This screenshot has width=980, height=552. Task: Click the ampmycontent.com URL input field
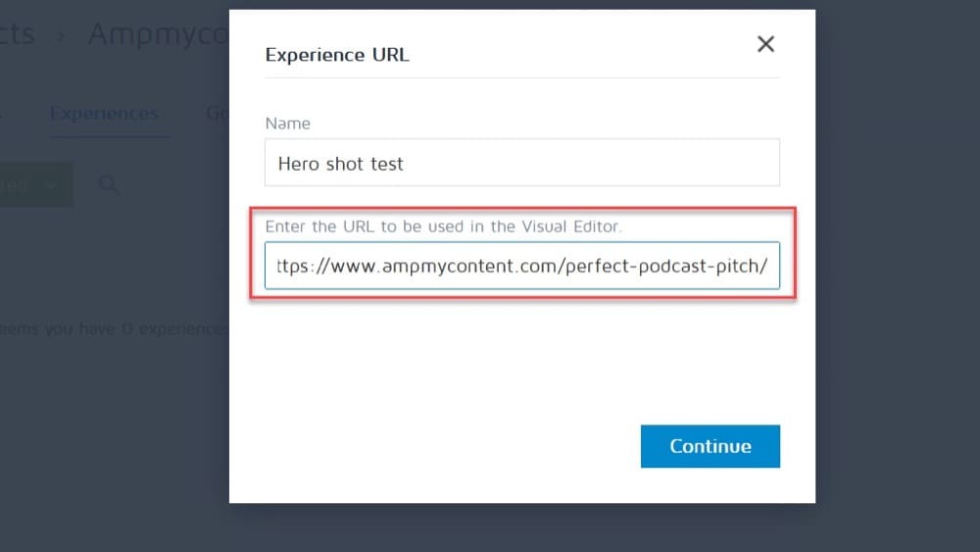(522, 266)
